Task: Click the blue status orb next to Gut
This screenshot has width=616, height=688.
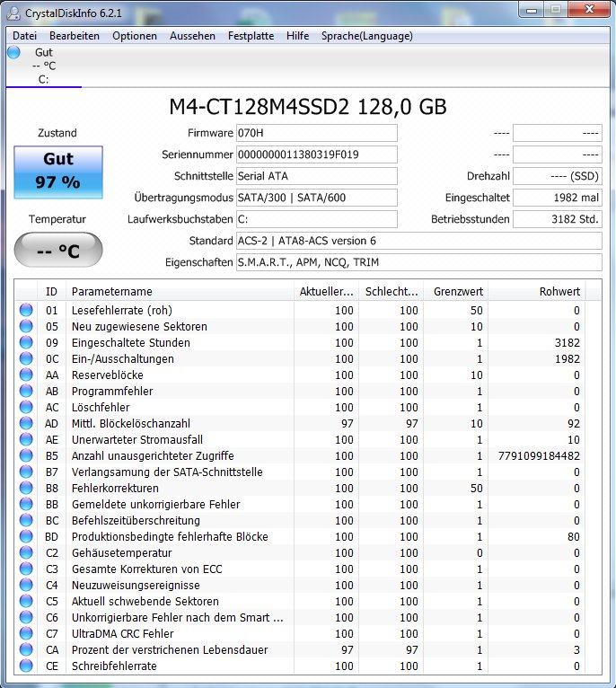Action: click(14, 52)
